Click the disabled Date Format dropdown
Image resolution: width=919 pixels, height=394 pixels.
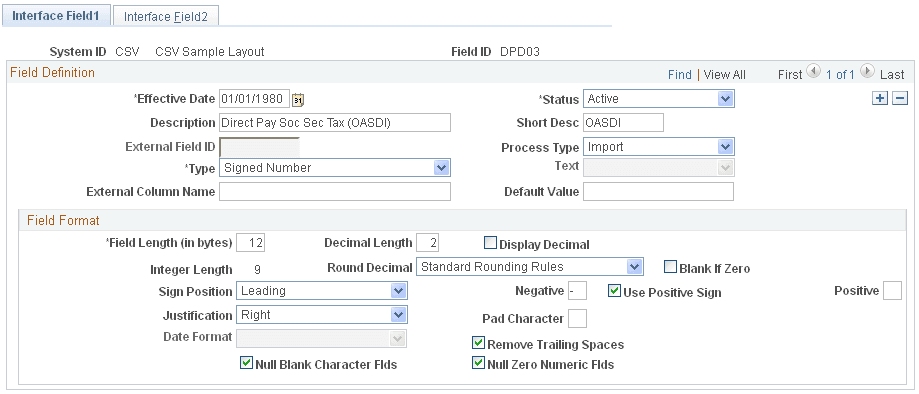point(322,338)
